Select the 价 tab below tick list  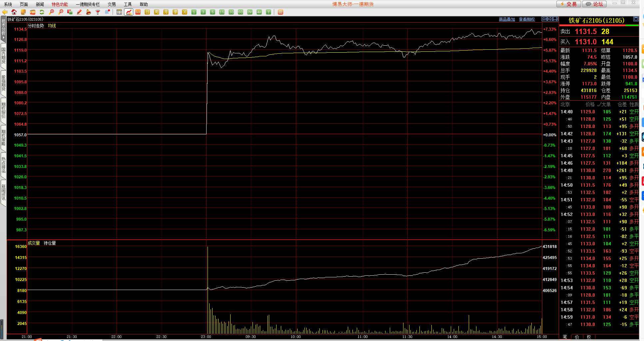pyautogui.click(x=577, y=337)
